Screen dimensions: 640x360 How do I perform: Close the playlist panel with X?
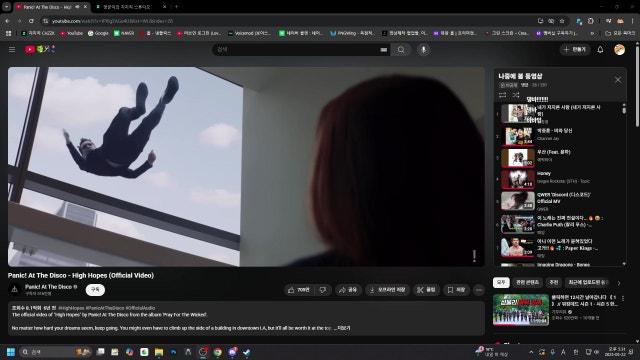tap(618, 80)
